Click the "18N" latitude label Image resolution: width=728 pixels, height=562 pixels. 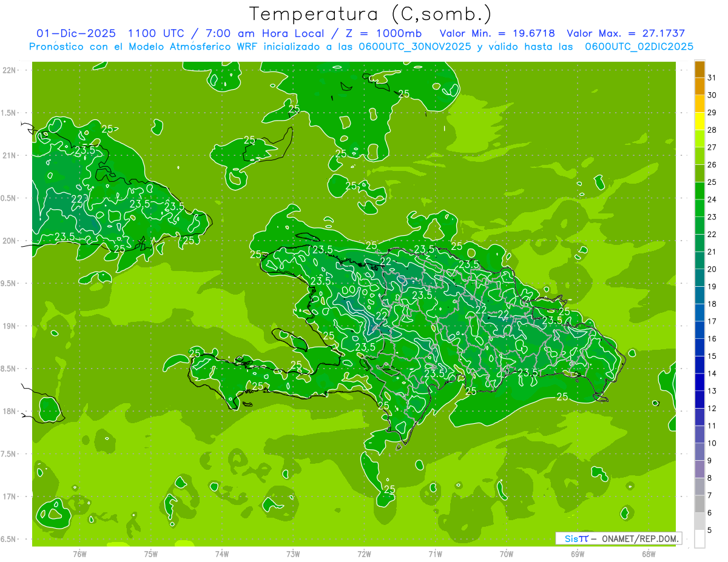point(8,411)
